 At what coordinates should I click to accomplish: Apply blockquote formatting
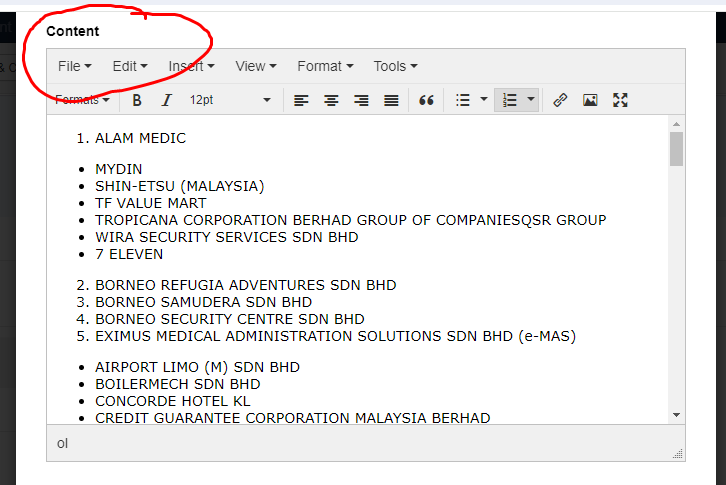click(x=426, y=100)
